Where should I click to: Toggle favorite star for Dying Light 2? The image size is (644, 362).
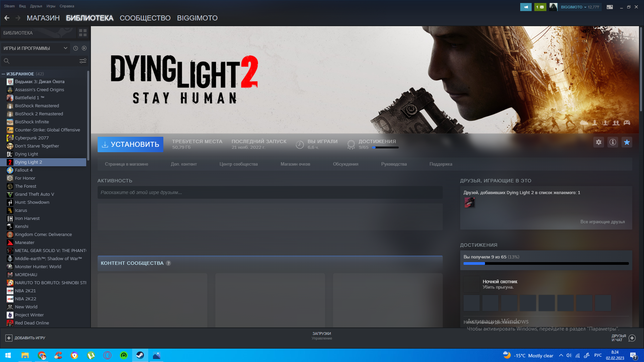627,142
